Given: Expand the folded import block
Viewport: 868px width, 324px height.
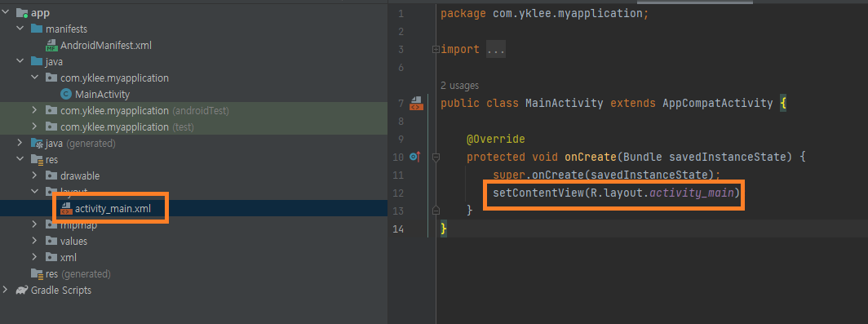Looking at the screenshot, I should 436,49.
